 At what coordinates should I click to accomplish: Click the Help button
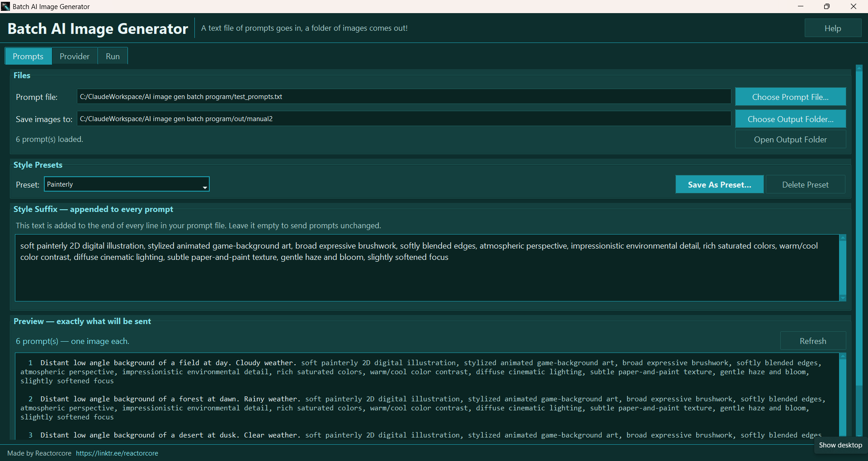coord(833,28)
